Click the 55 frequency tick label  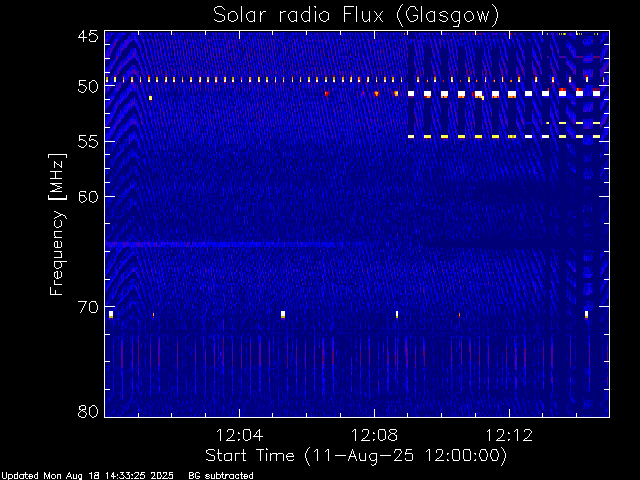tap(88, 142)
